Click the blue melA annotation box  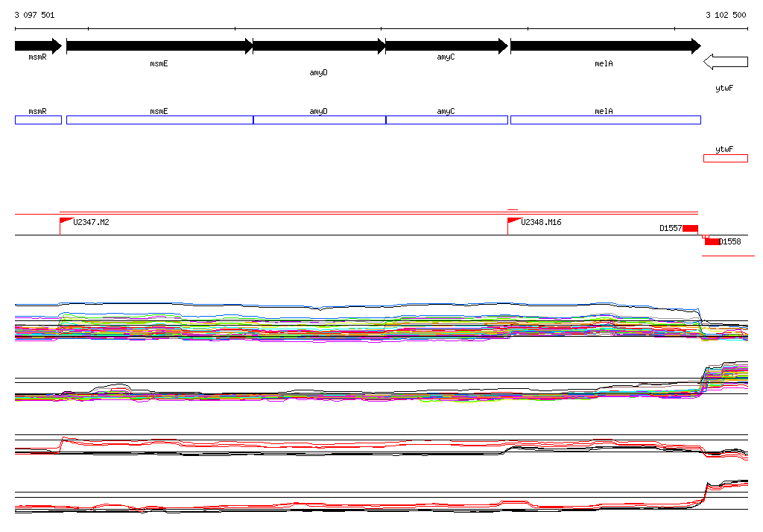point(606,120)
